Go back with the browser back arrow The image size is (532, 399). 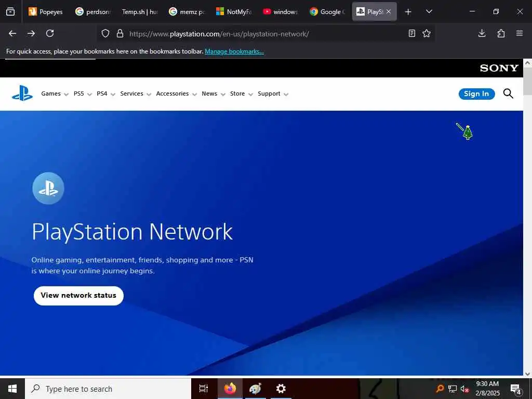pos(12,33)
